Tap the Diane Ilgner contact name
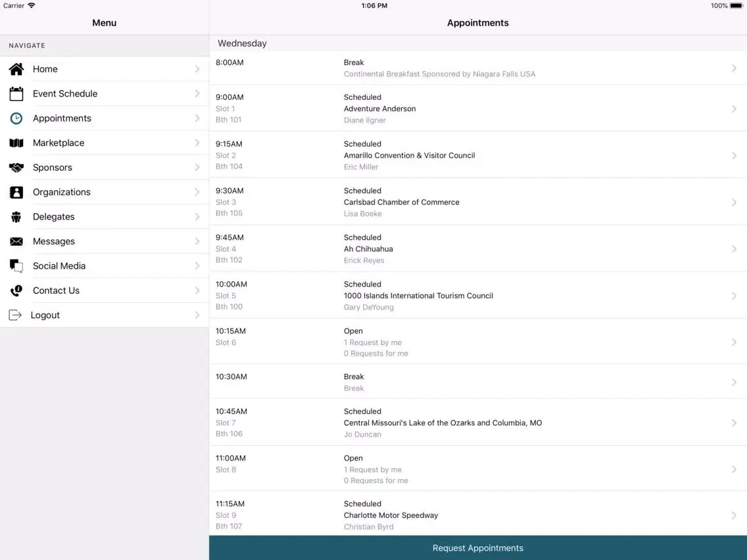Screen dimensions: 747x560 (x=365, y=120)
